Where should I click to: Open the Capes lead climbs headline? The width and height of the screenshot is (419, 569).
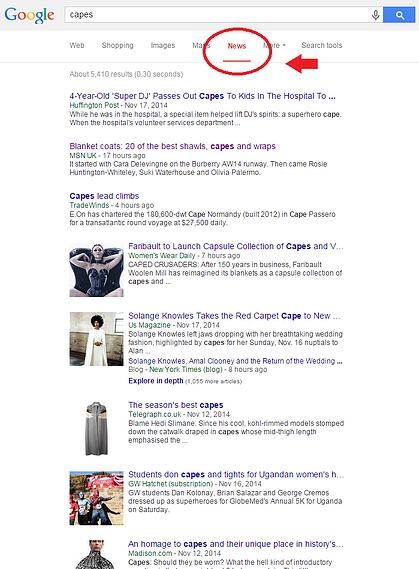pos(104,196)
